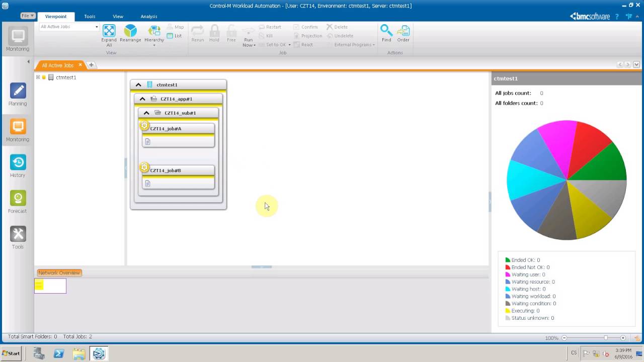The image size is (644, 362).
Task: Click the Hold job lock icon
Action: [214, 31]
